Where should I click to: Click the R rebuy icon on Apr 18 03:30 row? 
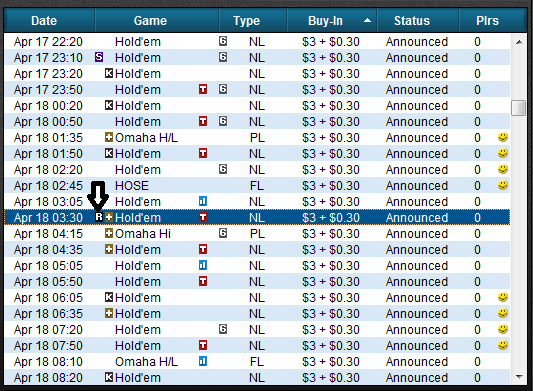point(99,217)
